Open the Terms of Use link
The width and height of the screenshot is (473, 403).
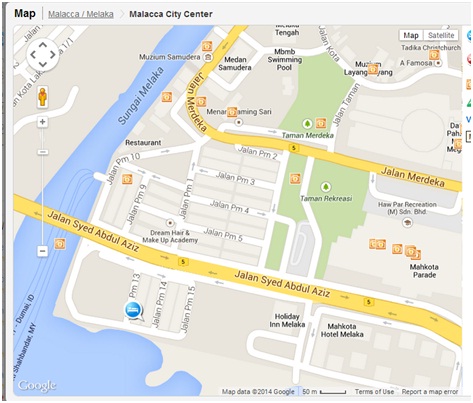(374, 392)
